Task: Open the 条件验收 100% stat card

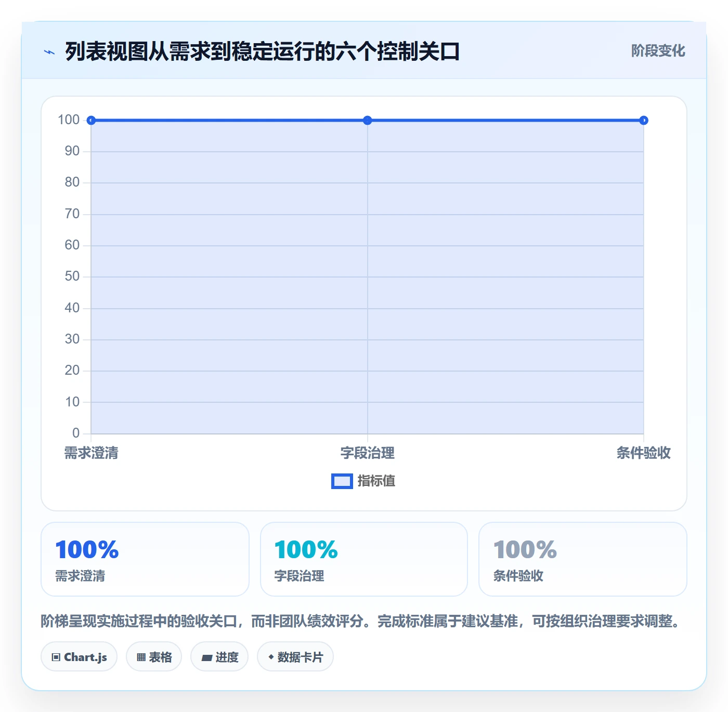Action: coord(583,559)
